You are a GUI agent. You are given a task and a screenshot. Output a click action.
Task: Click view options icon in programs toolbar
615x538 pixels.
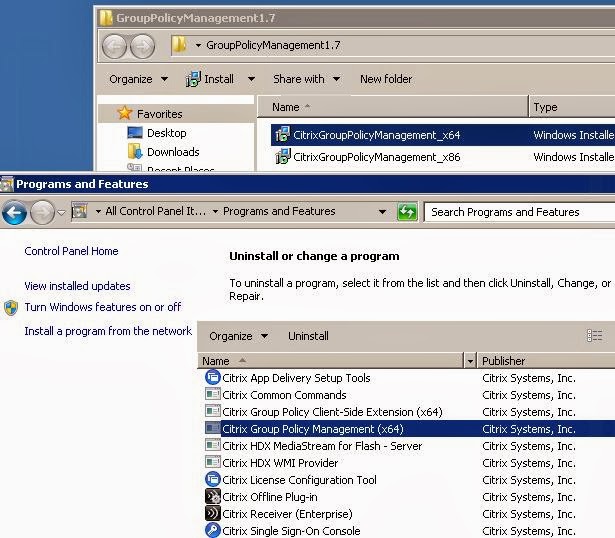[594, 336]
